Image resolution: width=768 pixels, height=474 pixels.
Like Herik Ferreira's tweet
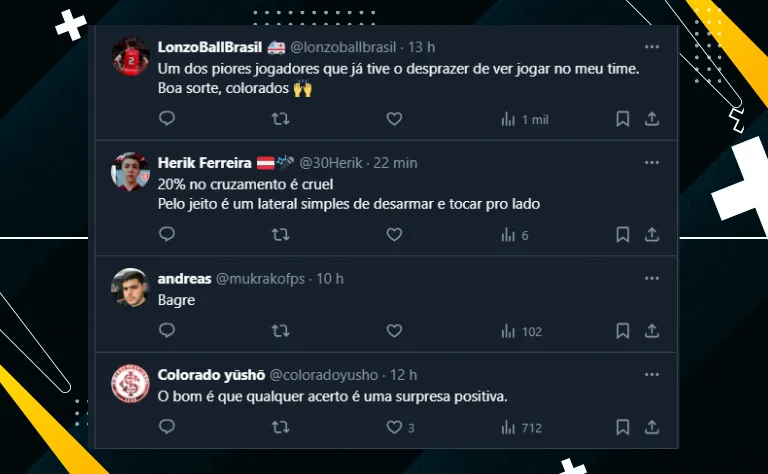pyautogui.click(x=394, y=235)
